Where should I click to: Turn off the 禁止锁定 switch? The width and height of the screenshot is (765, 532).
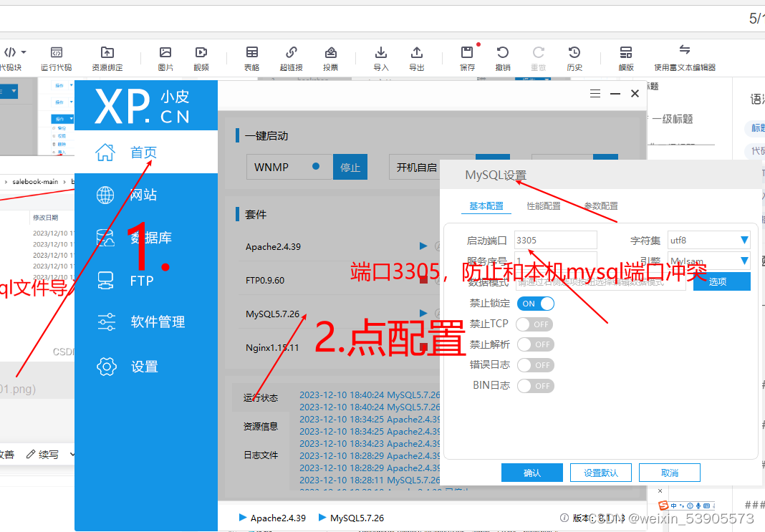pos(535,304)
